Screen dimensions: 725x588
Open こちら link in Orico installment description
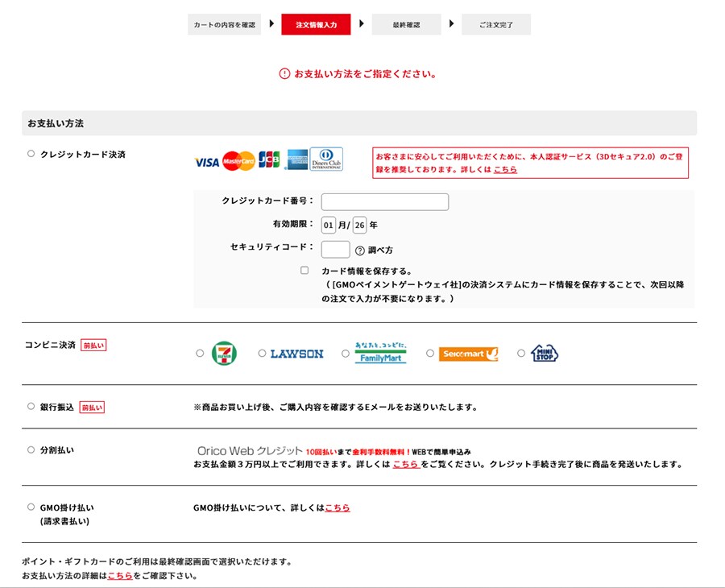click(x=407, y=464)
